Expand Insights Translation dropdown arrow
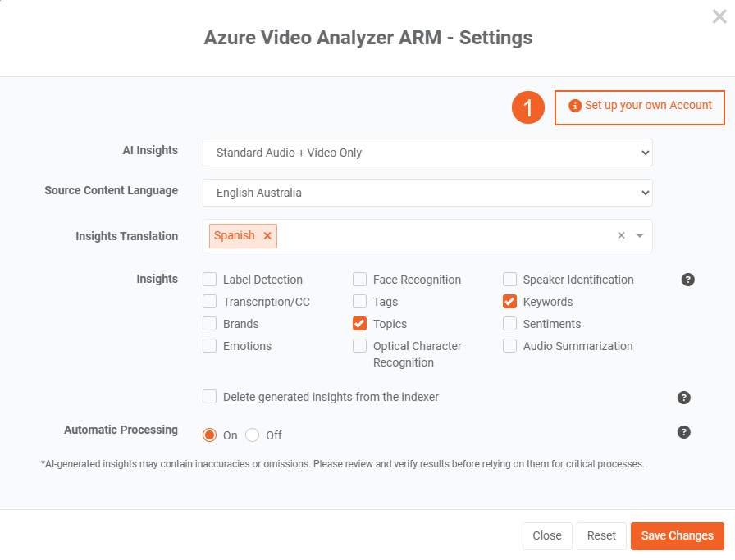Image resolution: width=735 pixels, height=560 pixels. point(640,236)
